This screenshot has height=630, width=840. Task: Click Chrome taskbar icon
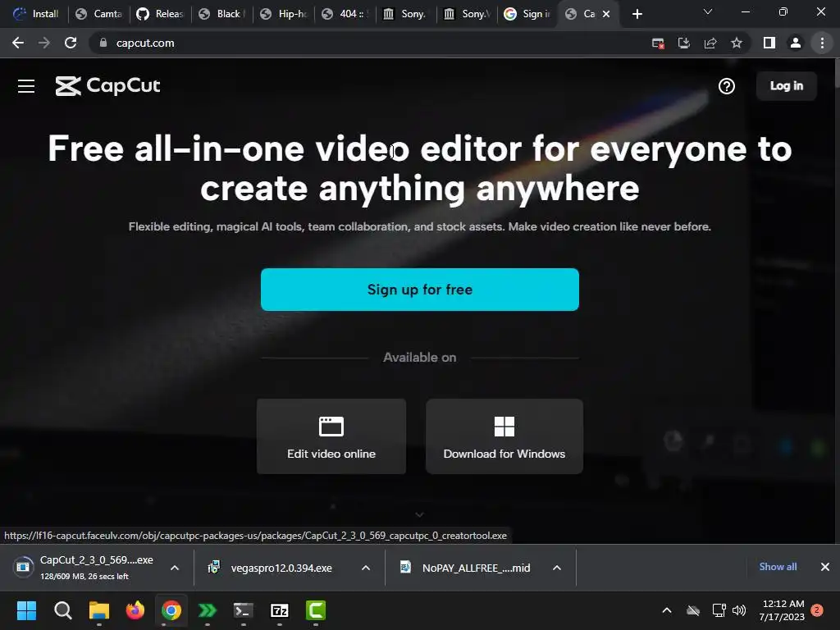pyautogui.click(x=171, y=610)
